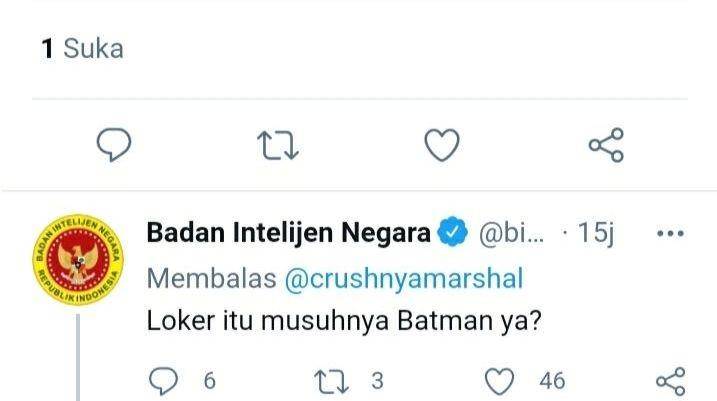
Task: Open the Badan Intelijen Negara account name
Action: (x=289, y=232)
